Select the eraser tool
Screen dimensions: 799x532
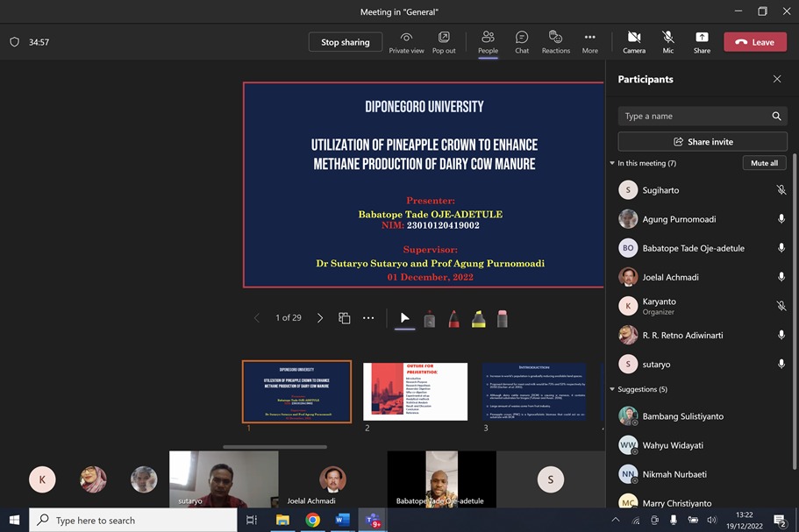pyautogui.click(x=503, y=318)
